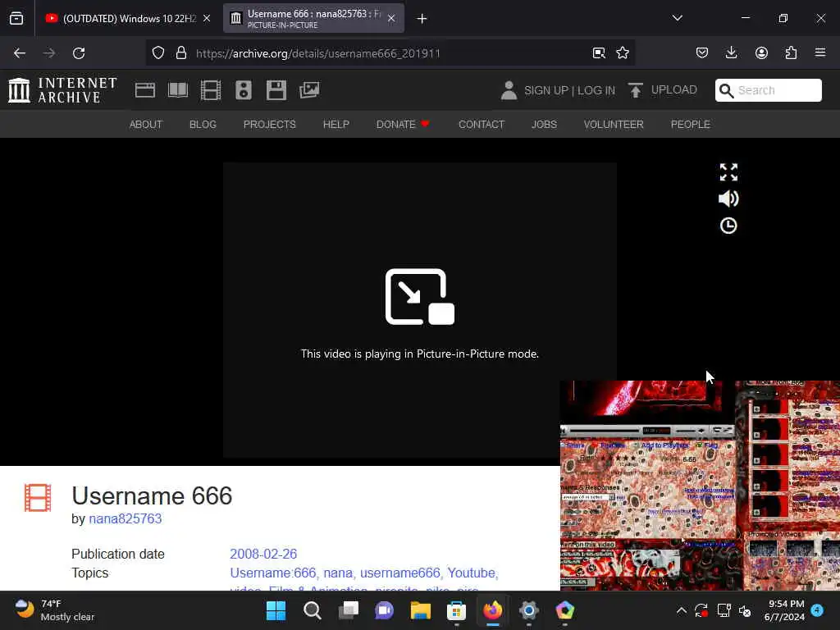The height and width of the screenshot is (630, 840).
Task: Open Task View on taskbar
Action: click(348, 610)
